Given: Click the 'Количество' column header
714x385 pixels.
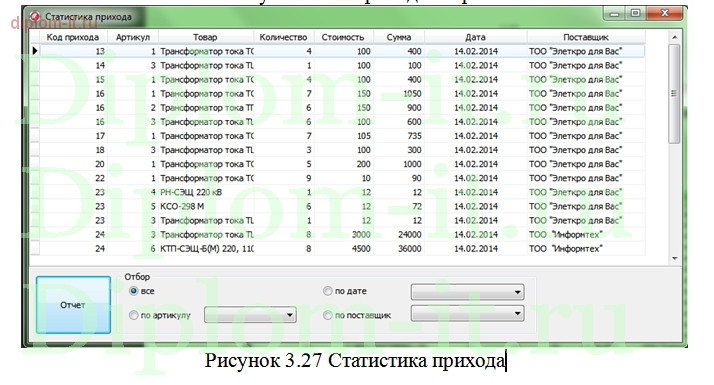Looking at the screenshot, I should (x=283, y=37).
